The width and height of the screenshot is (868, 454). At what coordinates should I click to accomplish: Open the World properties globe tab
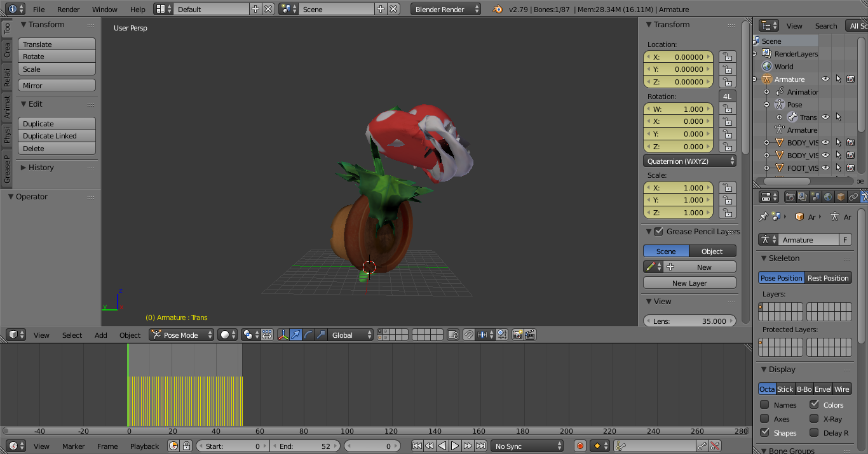pos(828,197)
